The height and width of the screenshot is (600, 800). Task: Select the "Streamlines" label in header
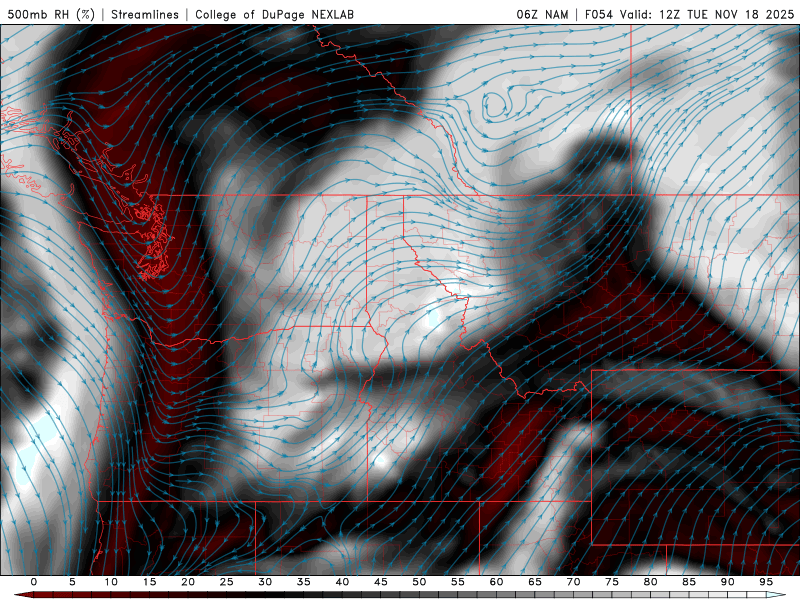tap(145, 14)
